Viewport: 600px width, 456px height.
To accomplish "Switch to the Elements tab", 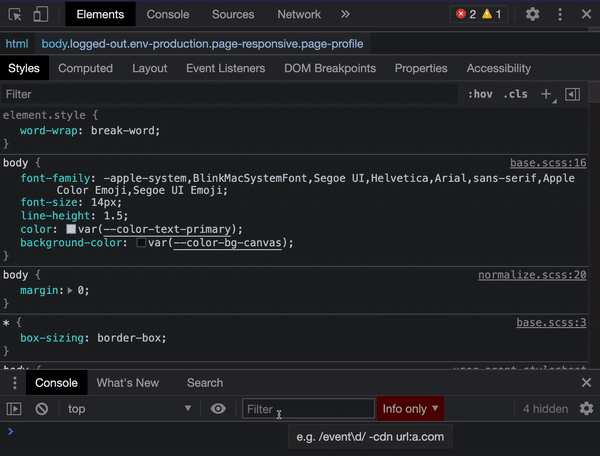I will [x=100, y=15].
